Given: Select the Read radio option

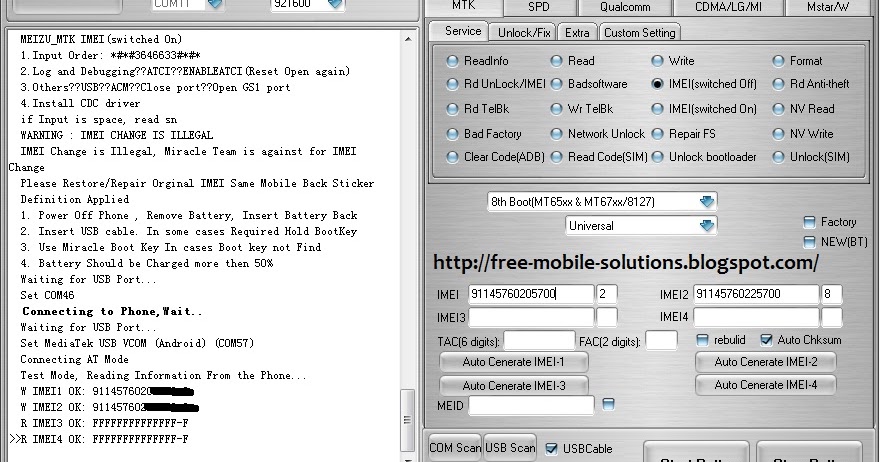Looking at the screenshot, I should click(556, 61).
